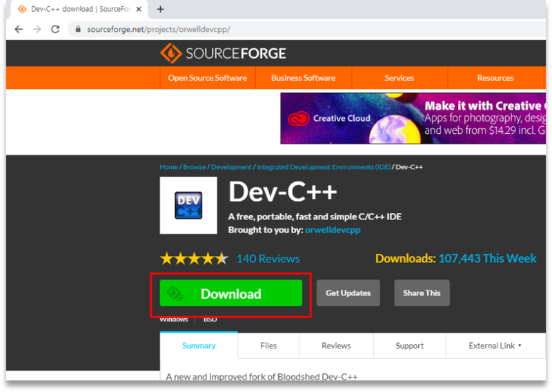Screen dimensions: 552x392
Task: Go to Browse breadcrumb link
Action: click(x=195, y=167)
